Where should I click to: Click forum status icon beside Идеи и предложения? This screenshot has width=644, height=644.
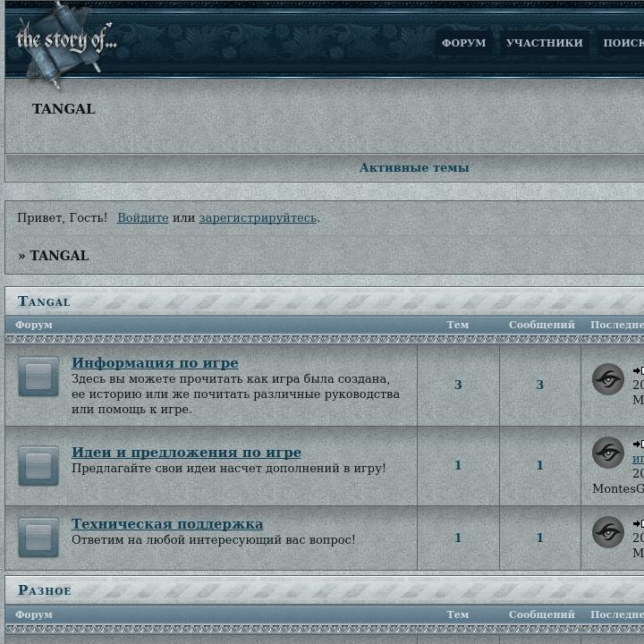pyautogui.click(x=38, y=465)
